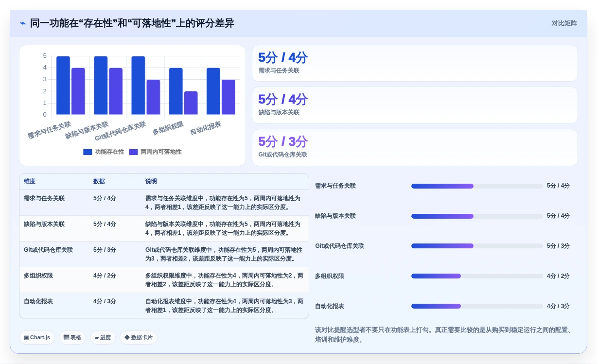Click the 自动化报表 axis label in chart
The width and height of the screenshot is (597, 364).
click(205, 128)
